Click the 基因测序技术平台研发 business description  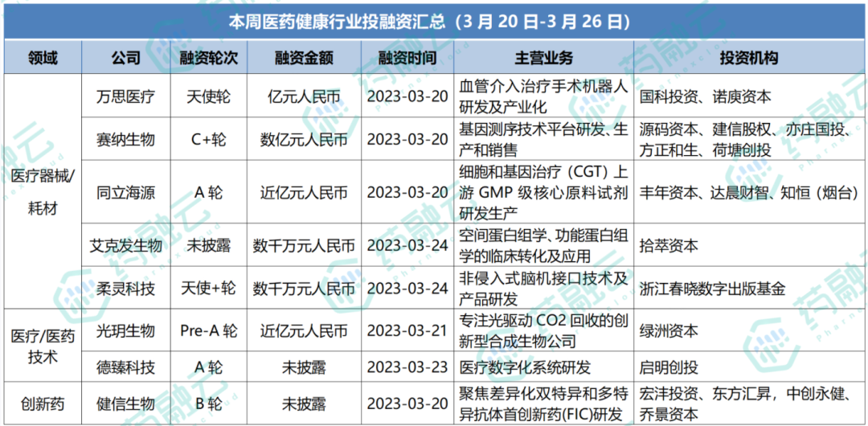(x=543, y=139)
